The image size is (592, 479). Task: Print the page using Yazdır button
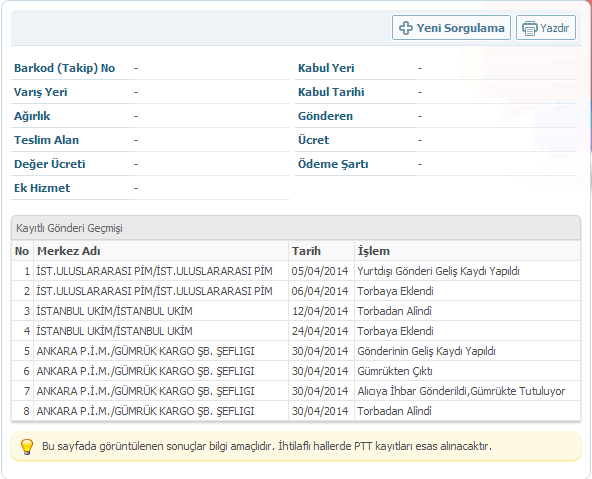(546, 28)
